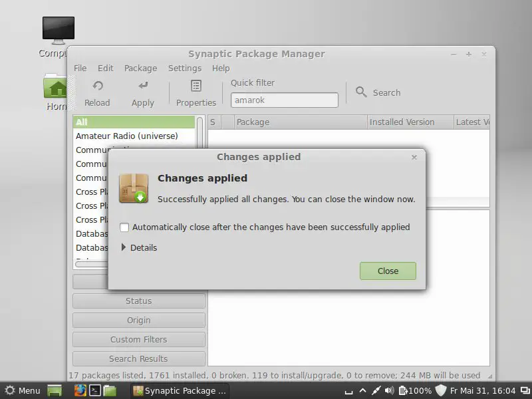The height and width of the screenshot is (399, 532).
Task: Click the Custom Filters button
Action: coord(138,340)
